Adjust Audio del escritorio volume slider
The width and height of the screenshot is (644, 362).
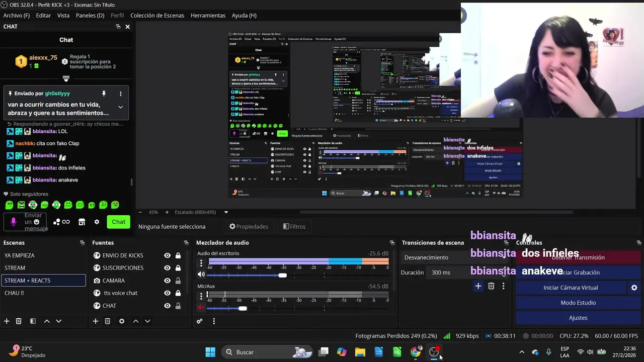[282, 275]
